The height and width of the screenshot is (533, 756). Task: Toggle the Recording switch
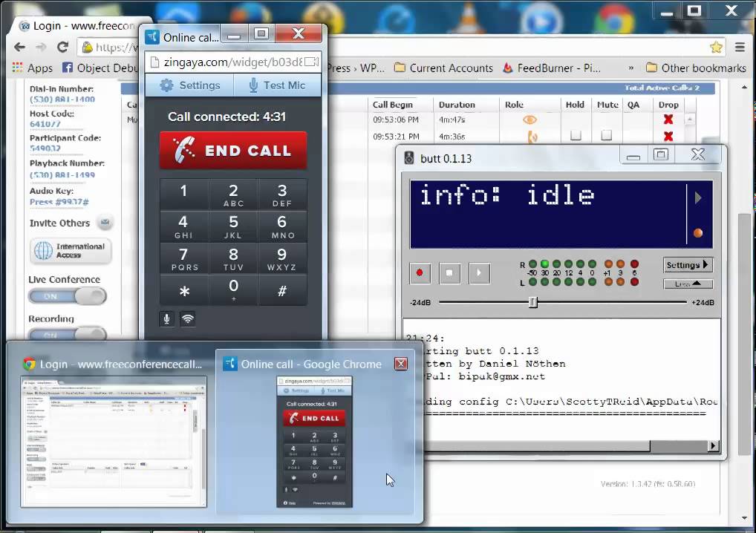click(x=67, y=334)
